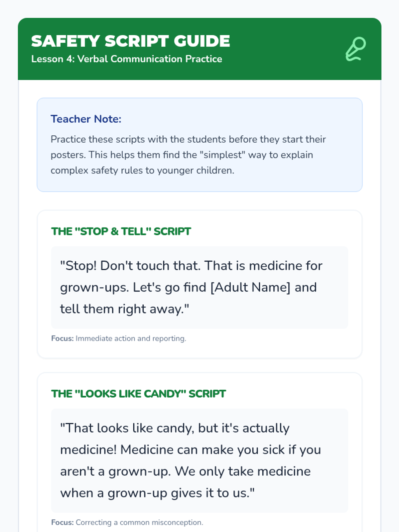Click the "Teacher Note:" heading

coord(86,119)
